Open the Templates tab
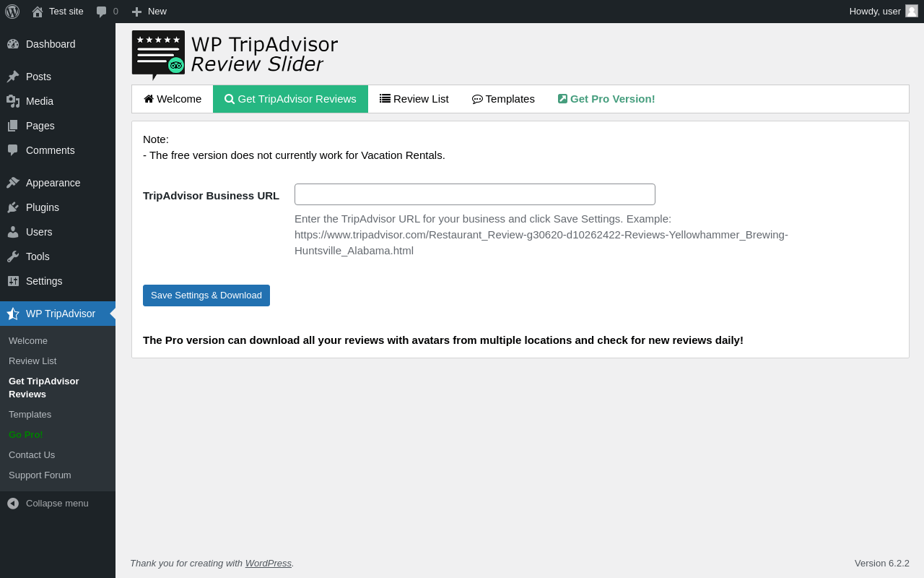Screen dimensions: 924x578 [x=503, y=99]
